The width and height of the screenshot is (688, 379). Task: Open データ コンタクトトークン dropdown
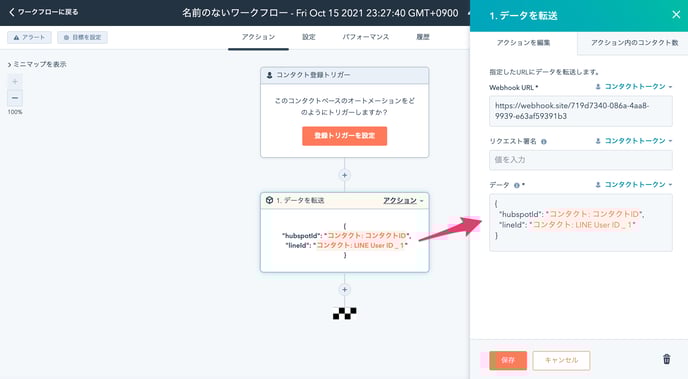tap(634, 185)
